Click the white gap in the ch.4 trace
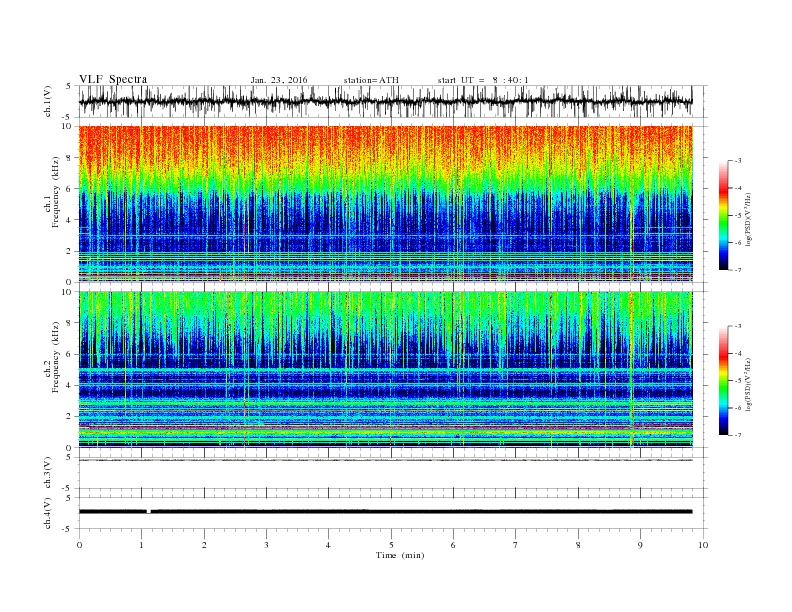Screen dimensions: 792x612 pos(148,512)
